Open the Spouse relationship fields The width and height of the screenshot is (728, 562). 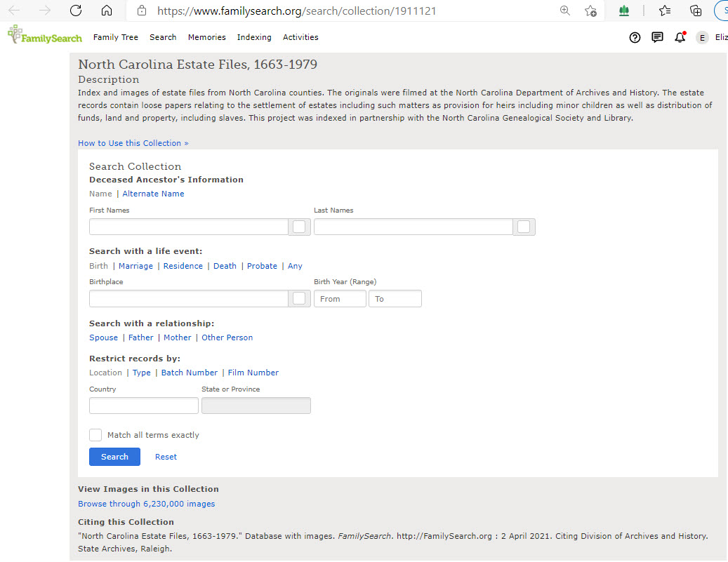click(103, 337)
